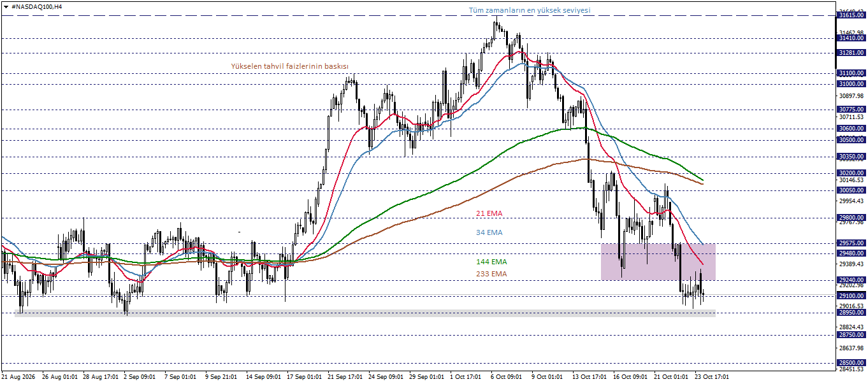Click the purple shaded rectangle zone
Image resolution: width=868 pixels, height=384 pixels.
pyautogui.click(x=658, y=262)
